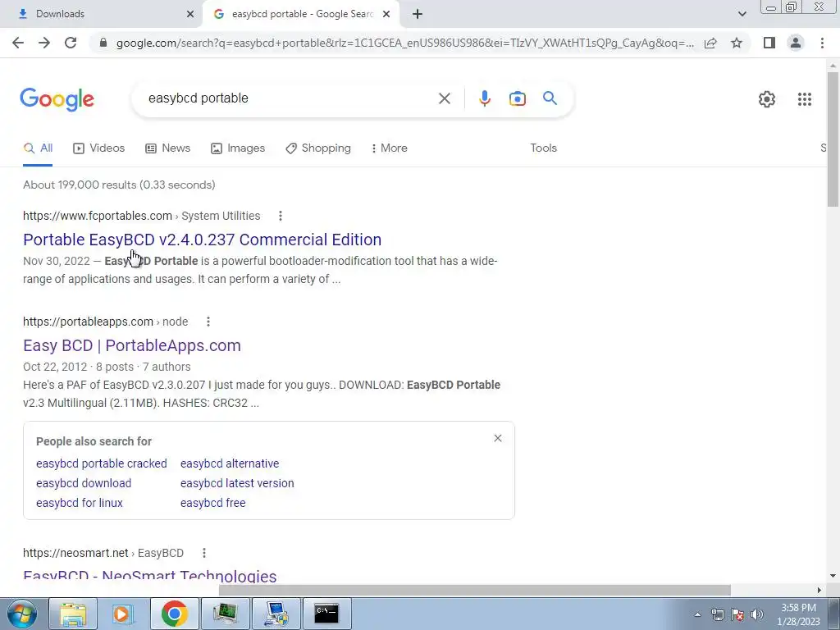Expand the More search filters menu
The image size is (840, 630).
pyautogui.click(x=390, y=148)
